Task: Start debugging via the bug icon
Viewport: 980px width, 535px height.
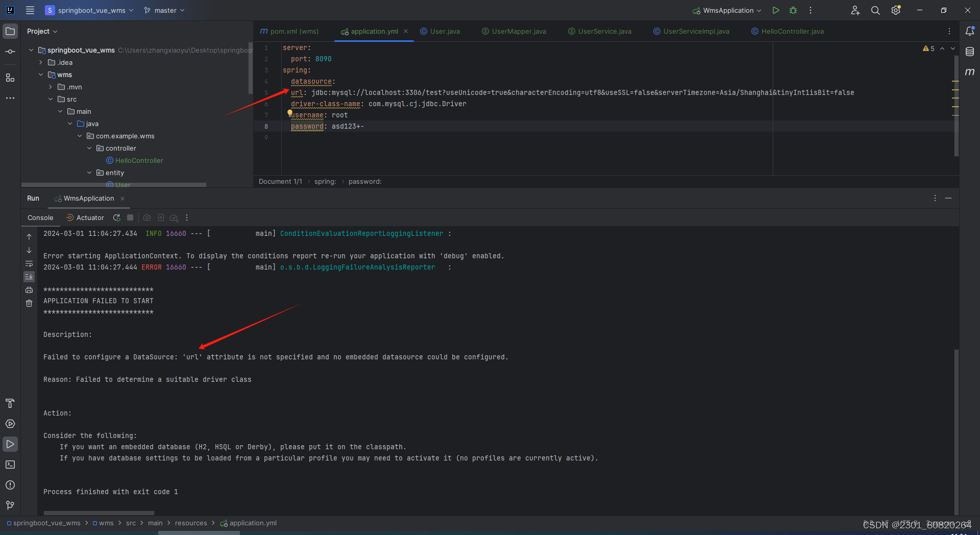Action: pos(793,10)
